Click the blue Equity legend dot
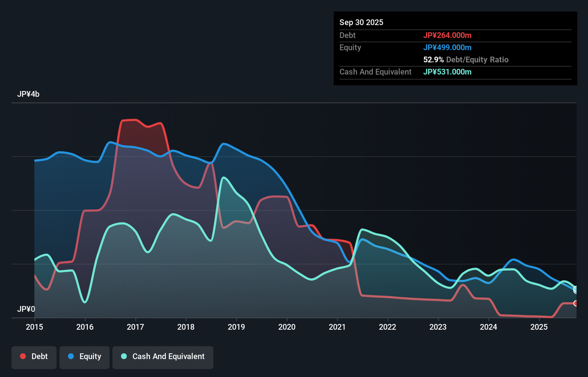Viewport: 588px width, 377px height. tap(71, 356)
